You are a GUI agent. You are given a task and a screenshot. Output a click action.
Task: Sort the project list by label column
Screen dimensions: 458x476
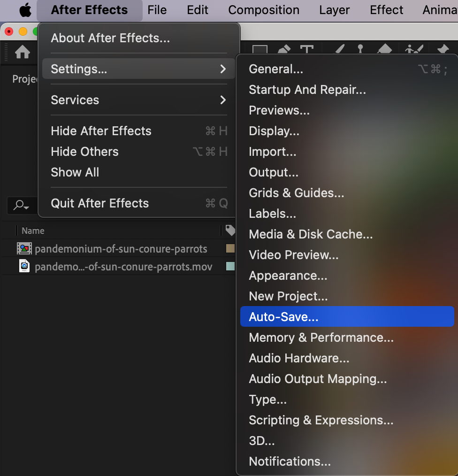tap(230, 230)
